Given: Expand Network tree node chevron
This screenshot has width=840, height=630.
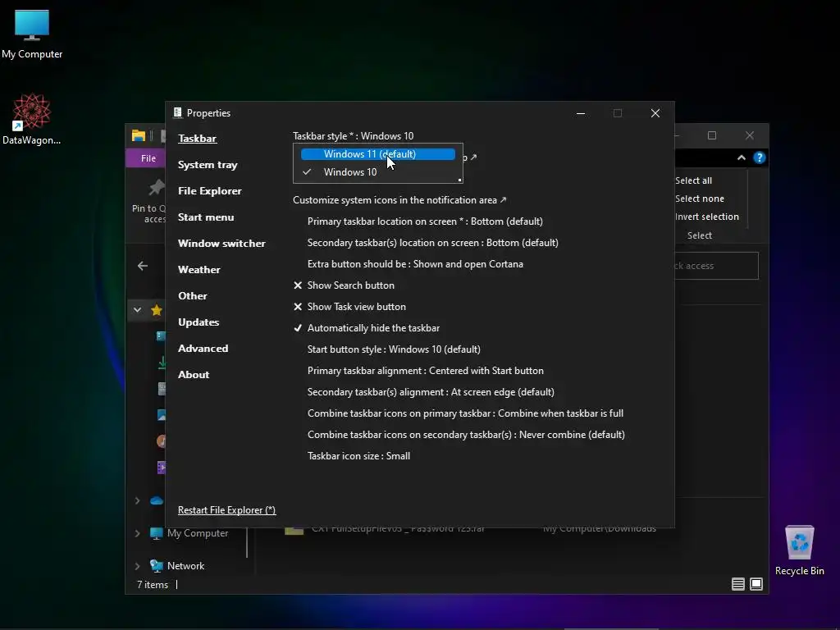Looking at the screenshot, I should click(x=137, y=566).
